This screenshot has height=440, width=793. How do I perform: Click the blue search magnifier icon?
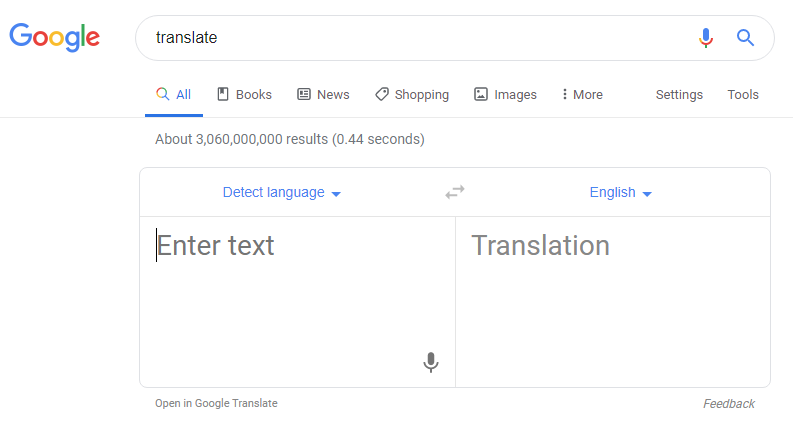745,37
